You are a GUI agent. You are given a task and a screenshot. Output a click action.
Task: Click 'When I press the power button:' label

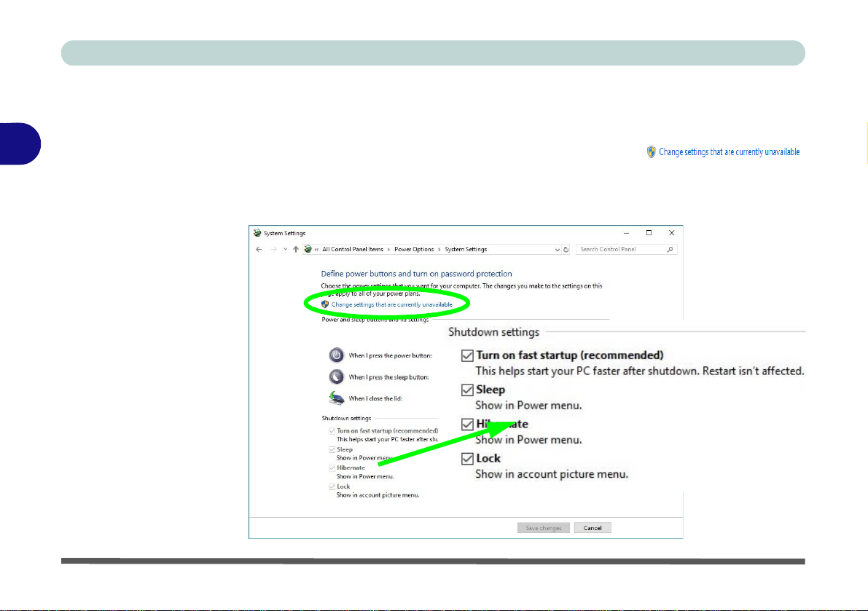(390, 355)
